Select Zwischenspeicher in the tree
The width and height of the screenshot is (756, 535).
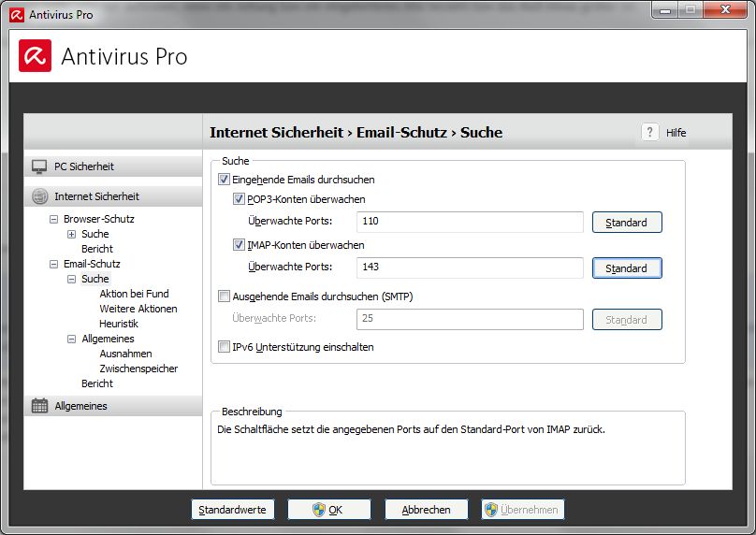click(x=138, y=369)
